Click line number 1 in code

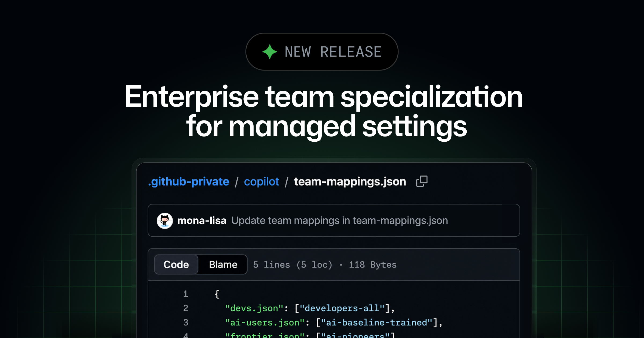186,294
